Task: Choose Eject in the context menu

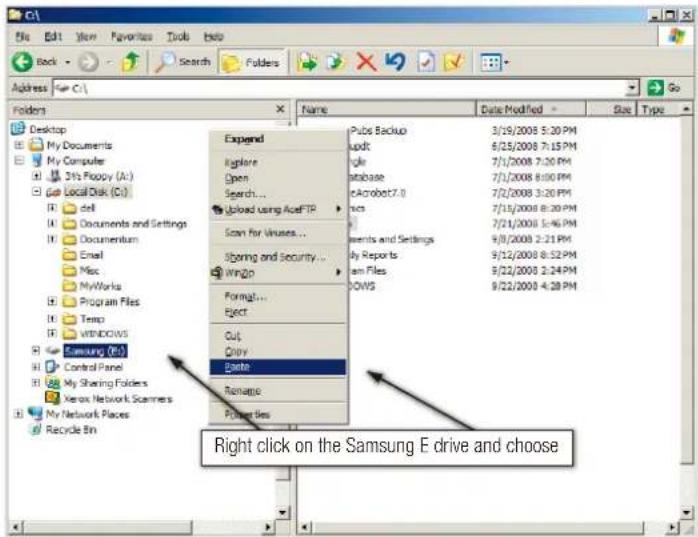Action: click(279, 312)
